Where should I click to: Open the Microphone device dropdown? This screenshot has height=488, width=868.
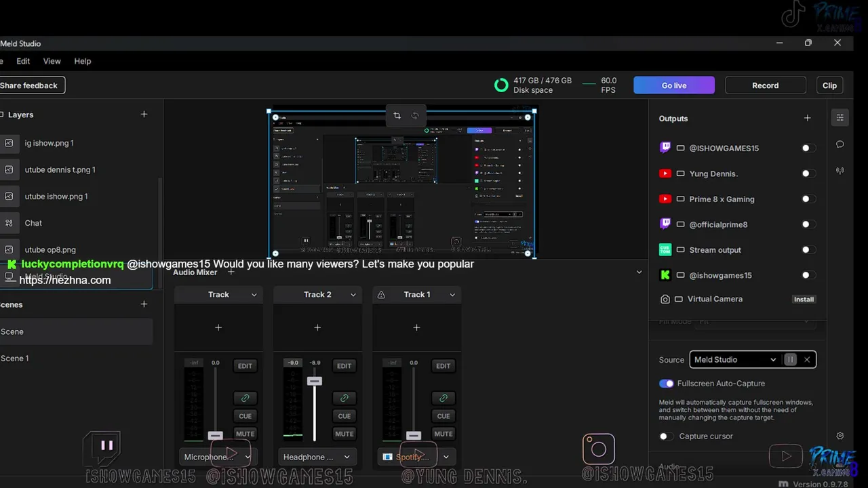217,457
